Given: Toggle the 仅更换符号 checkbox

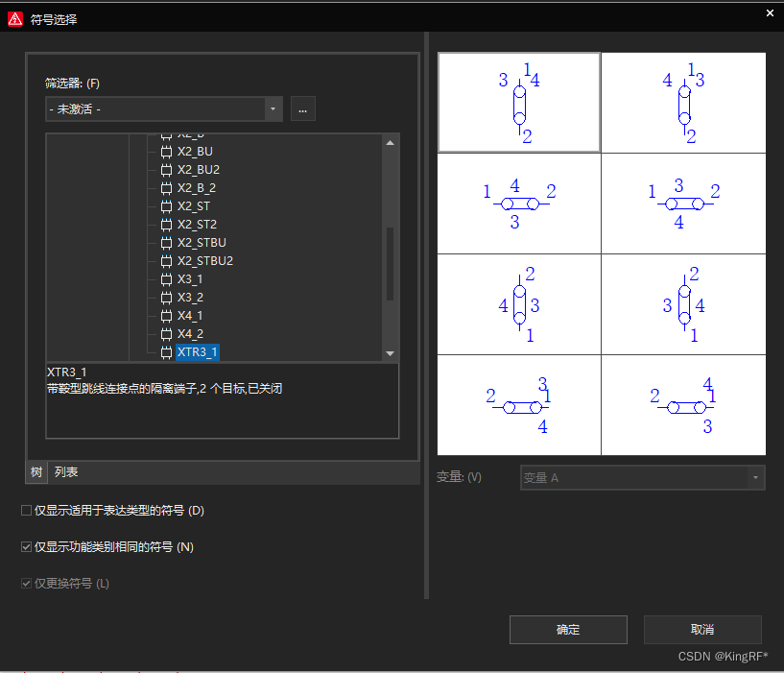Looking at the screenshot, I should [27, 584].
